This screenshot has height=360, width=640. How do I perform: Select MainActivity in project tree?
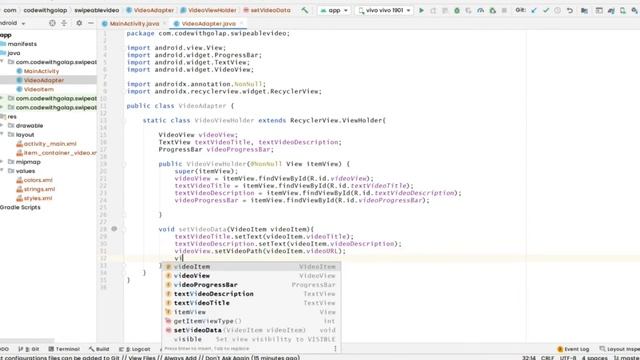click(x=38, y=71)
